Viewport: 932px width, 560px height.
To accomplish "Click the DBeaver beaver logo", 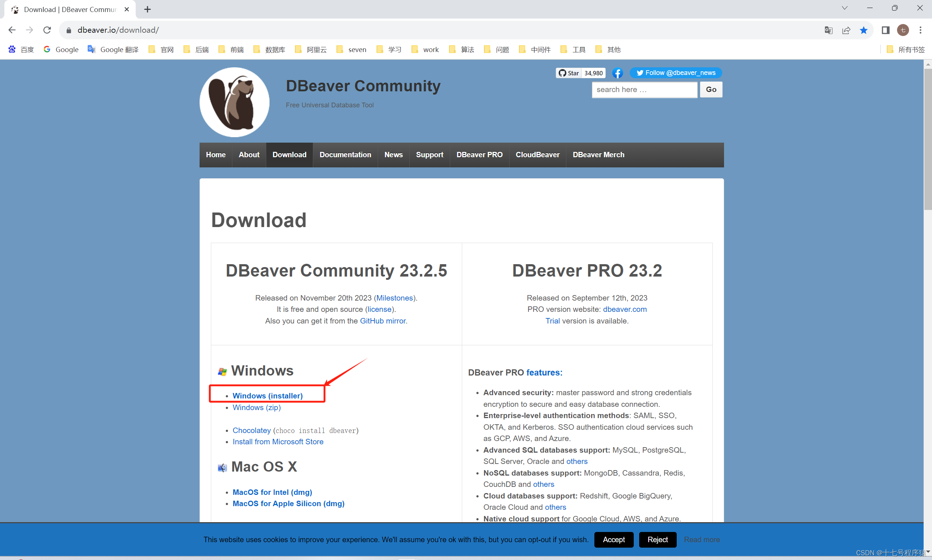I will [x=234, y=102].
